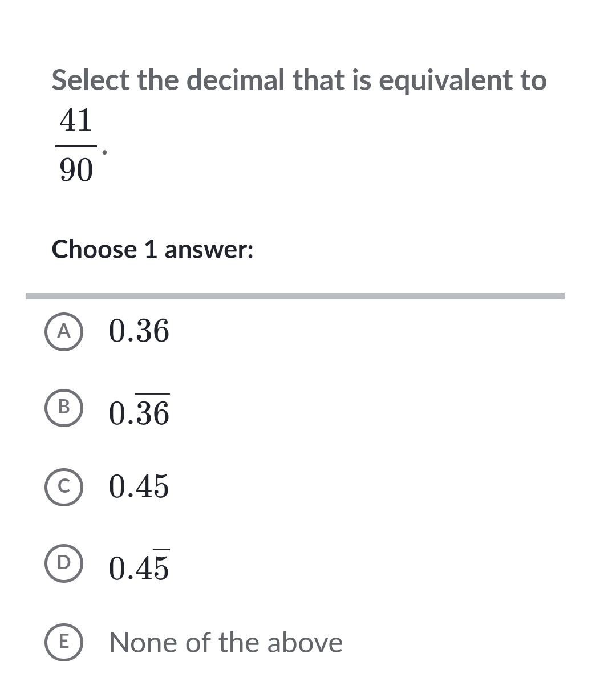
Task: Click 0.45 answer with repeating 5
Action: point(139,567)
